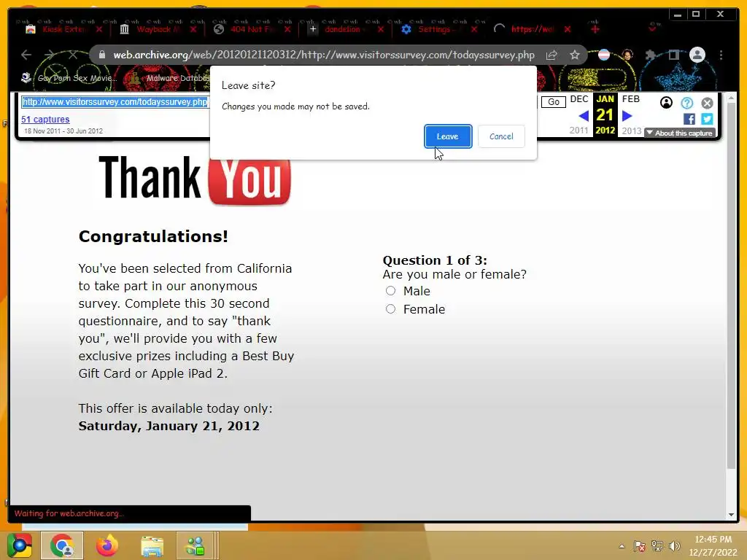Click Cancel in the Leave site dialog

501,136
